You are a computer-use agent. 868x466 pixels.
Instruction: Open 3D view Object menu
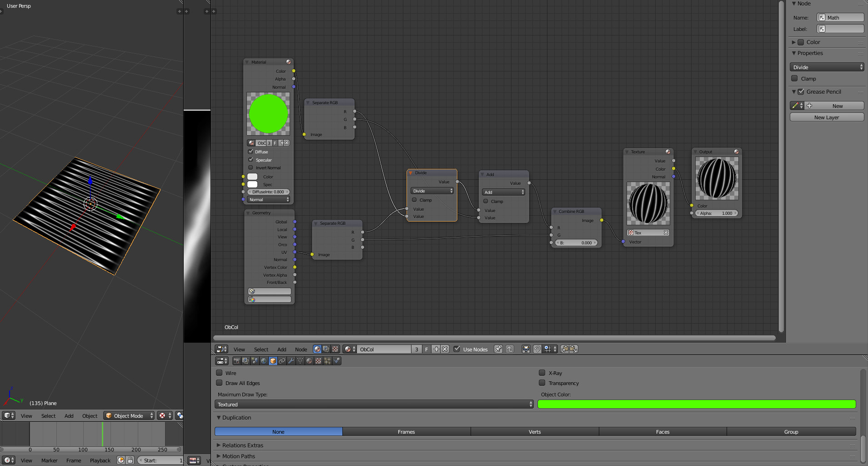[x=90, y=415]
